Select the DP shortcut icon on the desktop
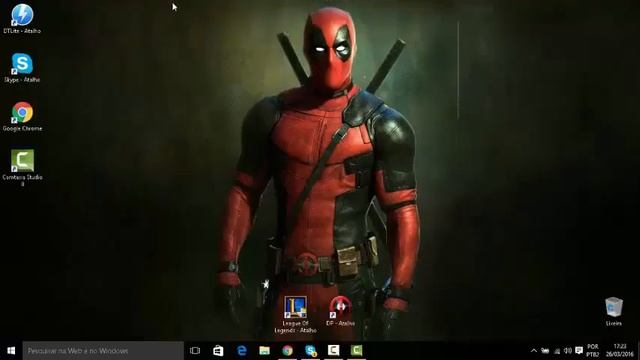This screenshot has width=640, height=360. coord(340,311)
